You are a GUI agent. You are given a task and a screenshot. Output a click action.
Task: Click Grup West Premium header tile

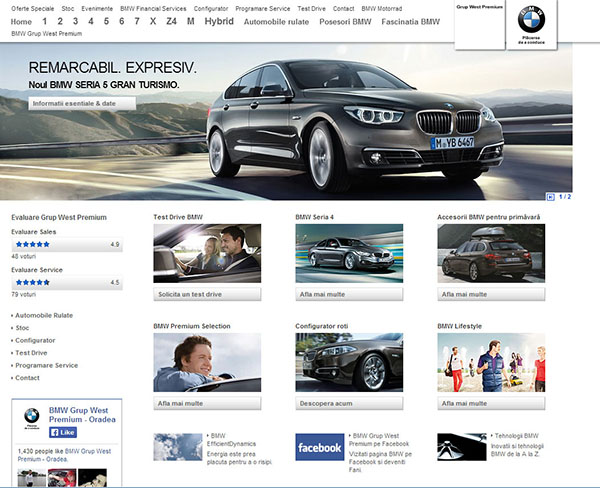[x=479, y=24]
